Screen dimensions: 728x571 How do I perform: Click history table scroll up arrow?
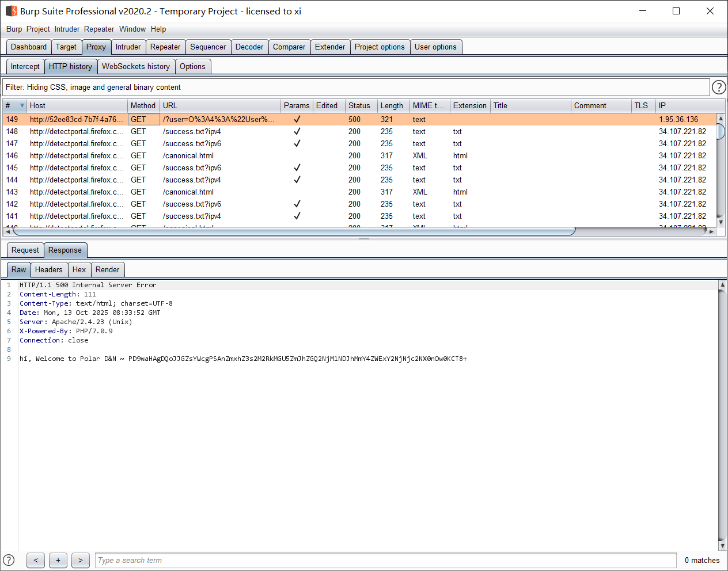721,118
